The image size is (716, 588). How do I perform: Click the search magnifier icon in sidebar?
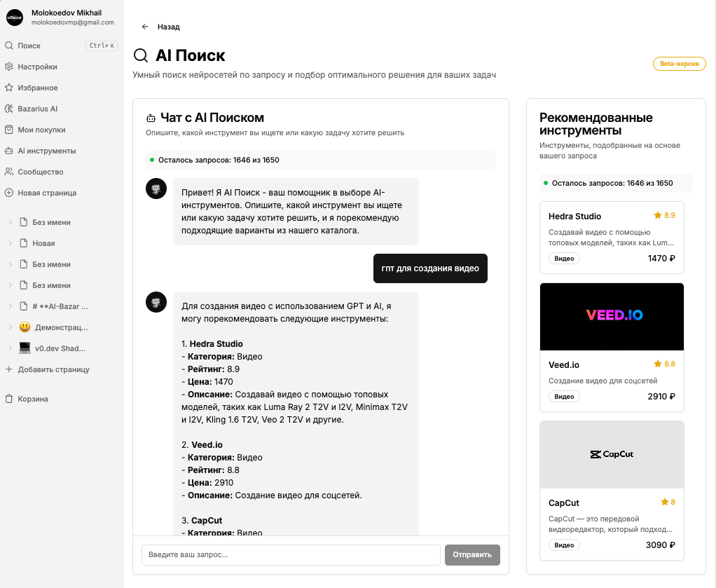(x=9, y=46)
